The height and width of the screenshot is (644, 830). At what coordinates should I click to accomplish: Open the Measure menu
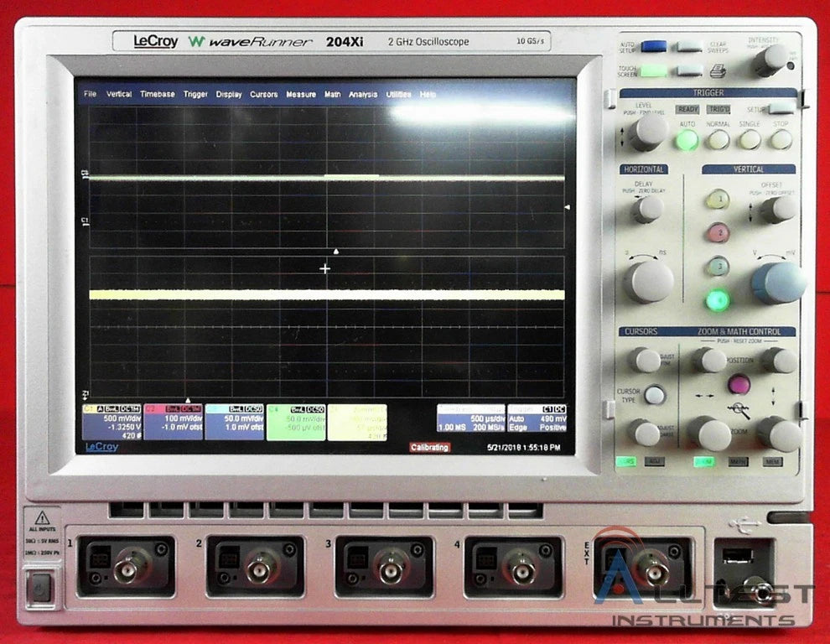coord(301,95)
